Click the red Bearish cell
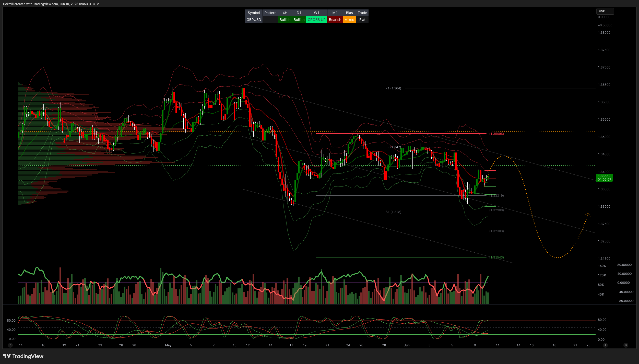This screenshot has height=364, width=639. pyautogui.click(x=335, y=20)
